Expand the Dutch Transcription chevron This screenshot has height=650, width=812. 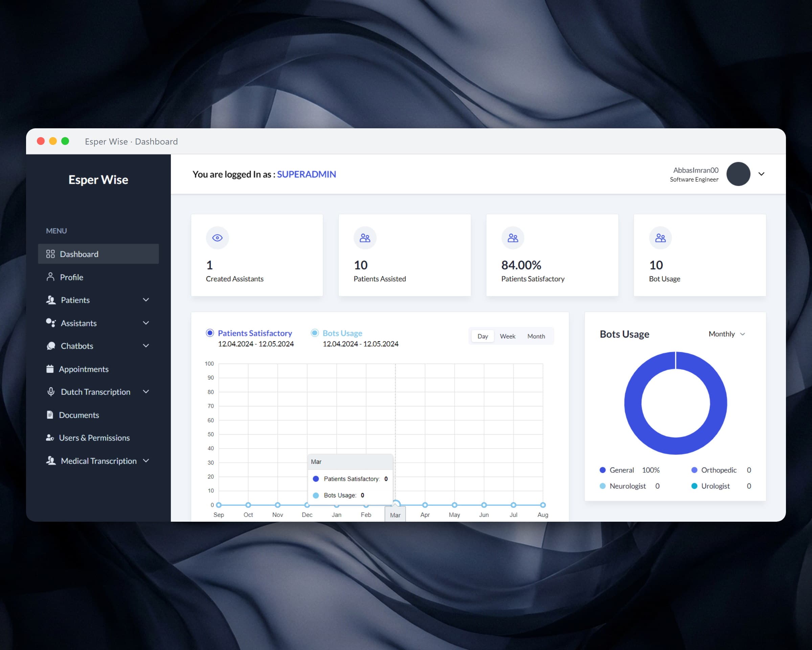click(x=146, y=391)
